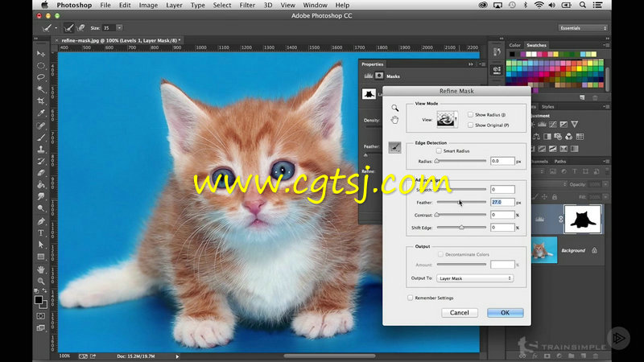Click the Shift Edge slider handle
644x362 pixels.
(x=461, y=227)
